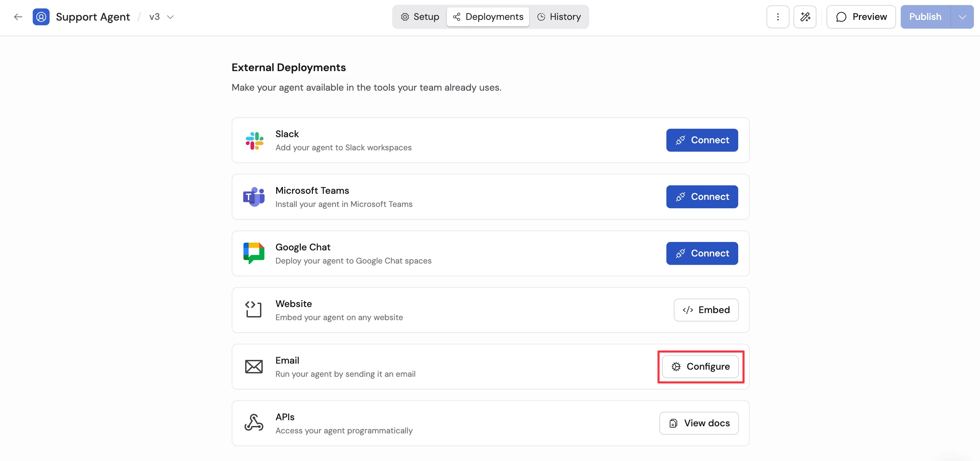Screen dimensions: 980x461
Task: Click 'Run your agent by sending it an email'
Action: coord(345,374)
